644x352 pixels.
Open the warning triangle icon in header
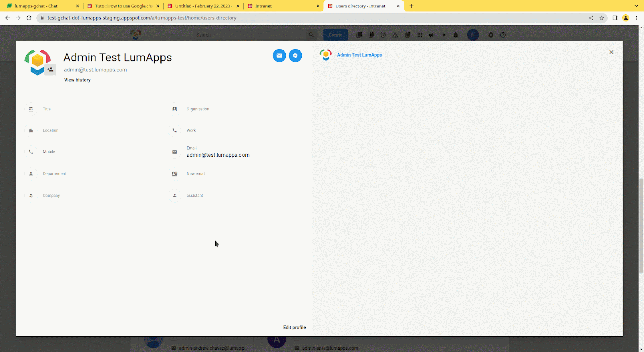[x=395, y=35]
